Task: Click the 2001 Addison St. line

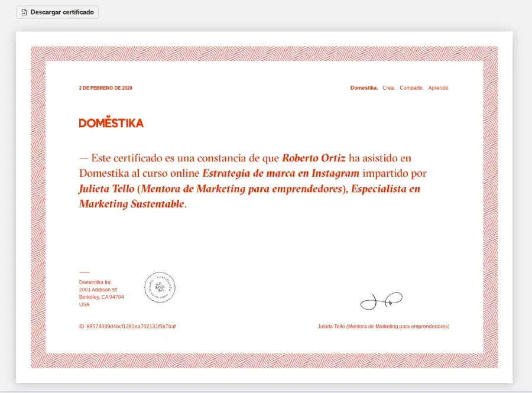Action: 98,290
